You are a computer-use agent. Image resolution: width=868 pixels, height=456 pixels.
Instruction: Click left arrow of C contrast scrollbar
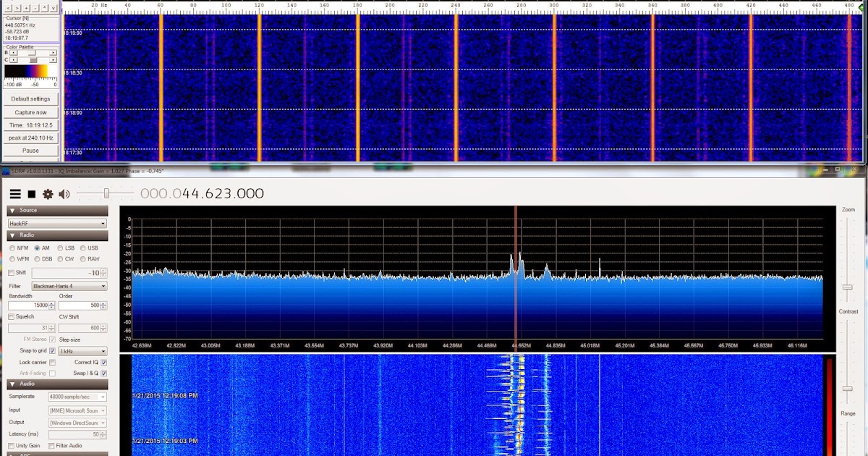coord(13,60)
